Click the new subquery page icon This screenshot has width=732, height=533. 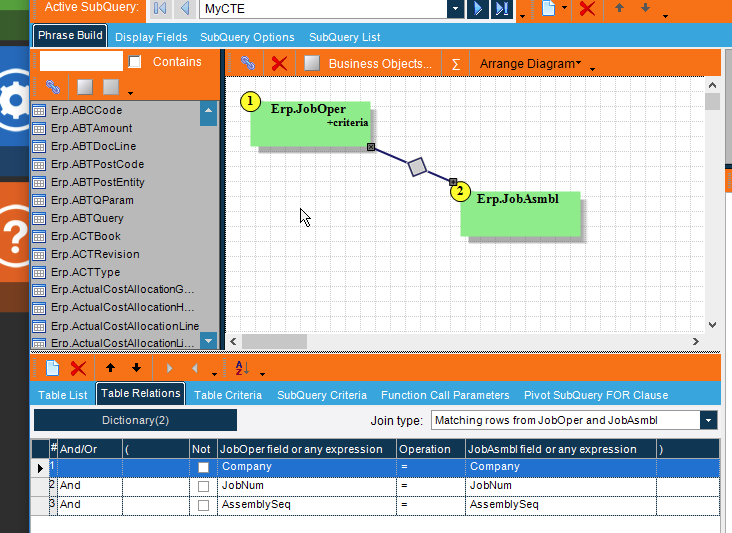click(549, 8)
